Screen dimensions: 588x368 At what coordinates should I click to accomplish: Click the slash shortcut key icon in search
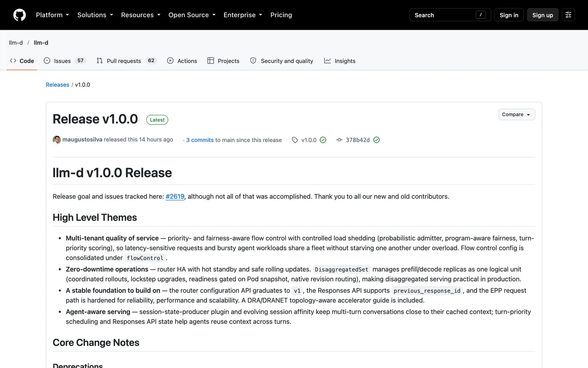tap(481, 15)
